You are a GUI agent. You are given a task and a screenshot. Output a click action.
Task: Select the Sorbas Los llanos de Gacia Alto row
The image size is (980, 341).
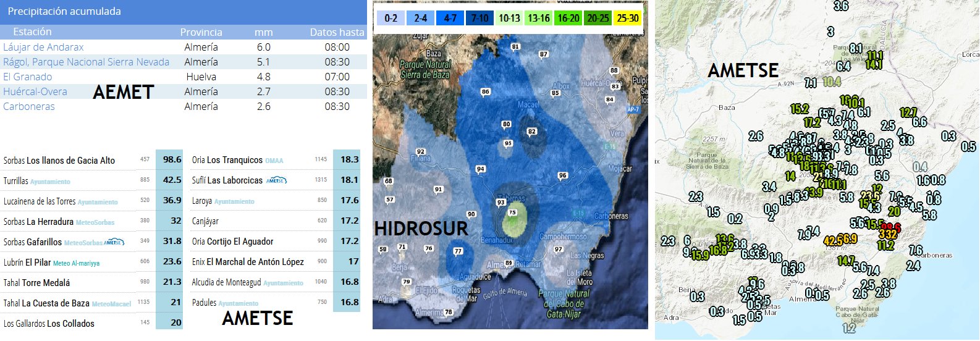(x=93, y=160)
